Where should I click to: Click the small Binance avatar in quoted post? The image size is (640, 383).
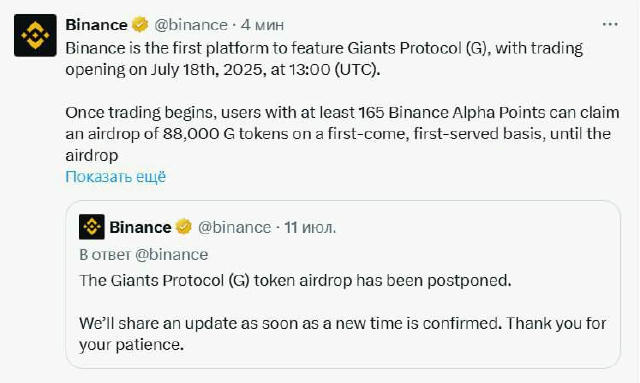point(92,227)
